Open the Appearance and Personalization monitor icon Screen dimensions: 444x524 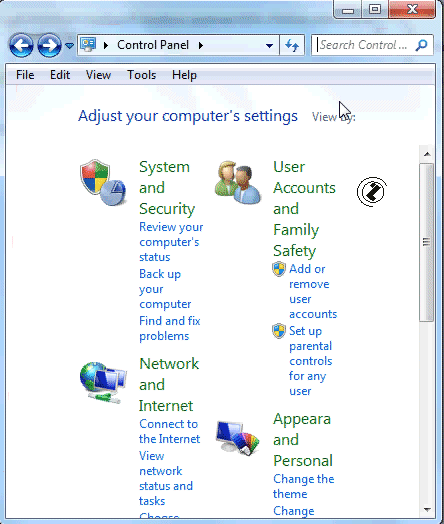(x=238, y=438)
